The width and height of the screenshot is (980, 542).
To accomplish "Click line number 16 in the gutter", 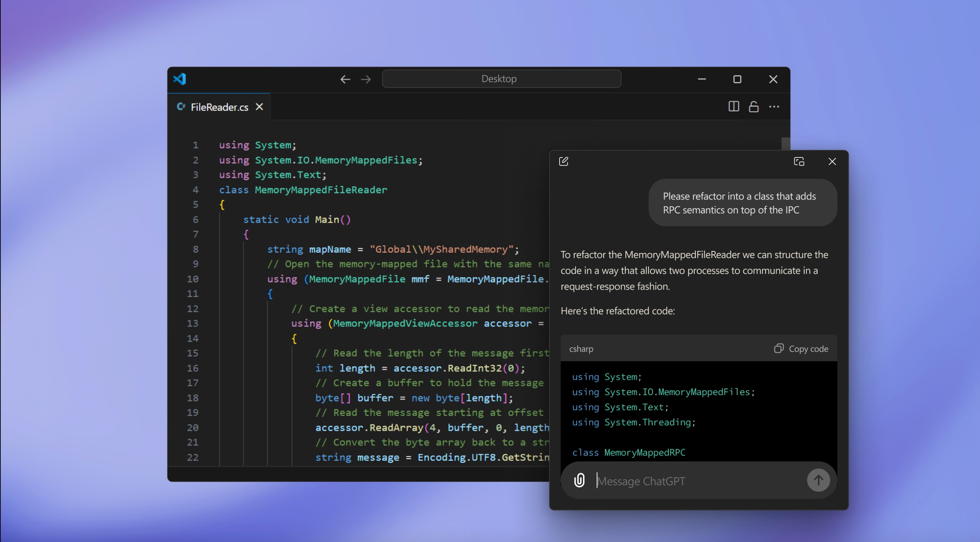I will pyautogui.click(x=193, y=368).
